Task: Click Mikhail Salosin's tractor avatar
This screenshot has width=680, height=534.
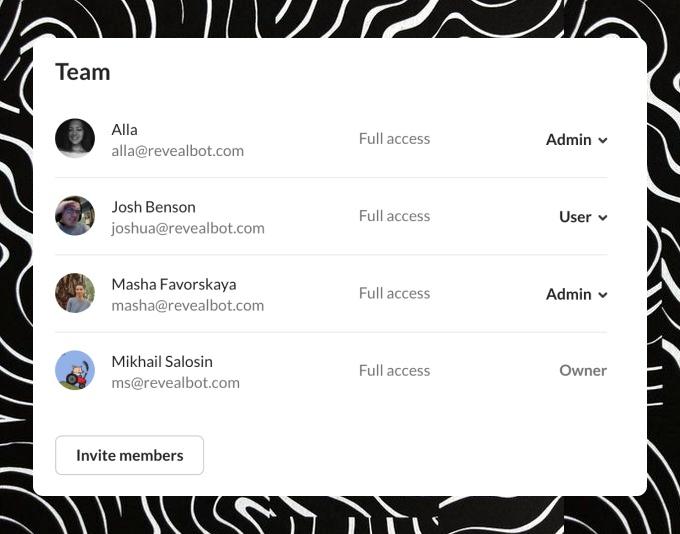Action: click(75, 370)
